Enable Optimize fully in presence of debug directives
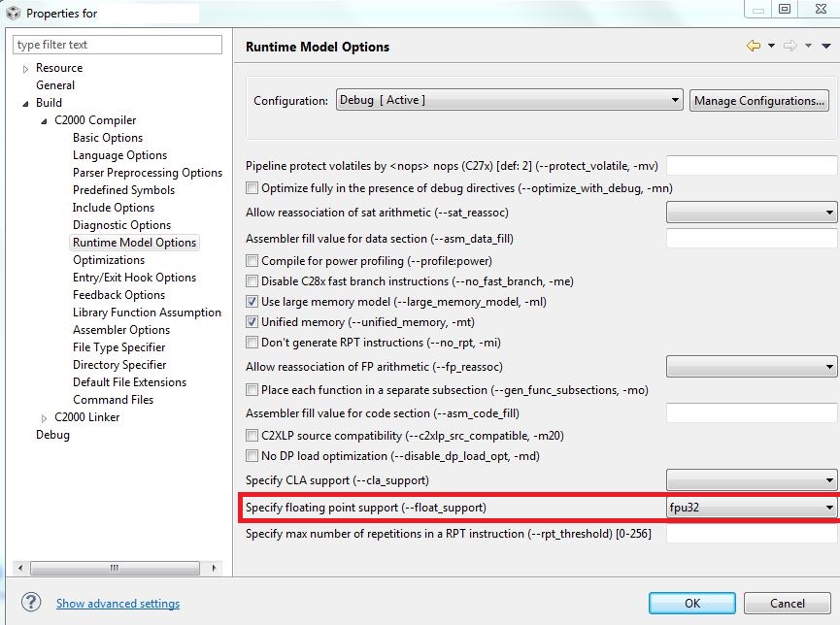Viewport: 840px width, 625px height. point(252,188)
